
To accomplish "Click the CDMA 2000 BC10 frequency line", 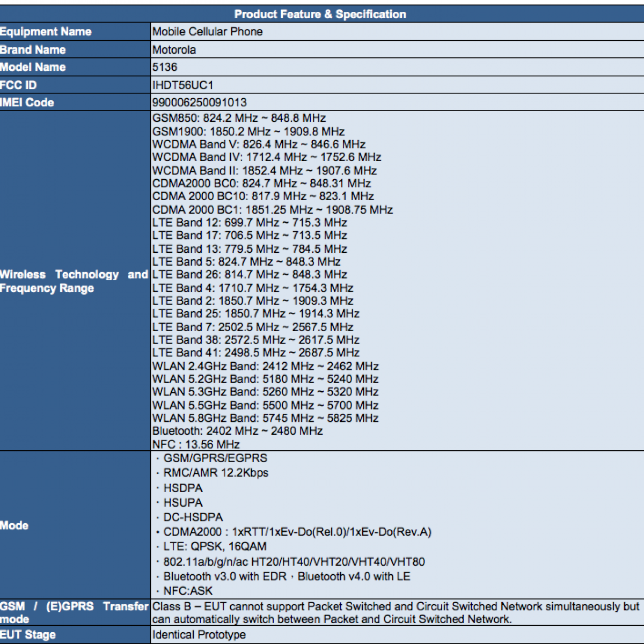I will 263,196.
